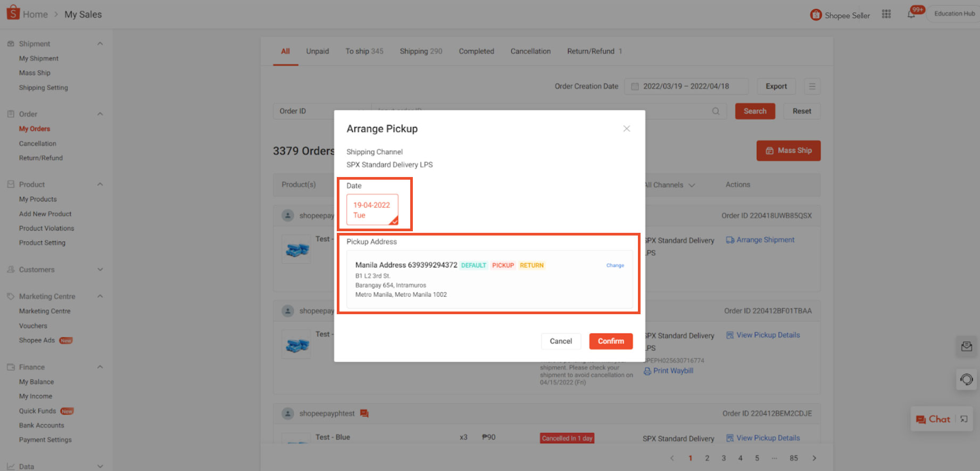
Task: Click the order creation date range field
Action: [x=686, y=86]
